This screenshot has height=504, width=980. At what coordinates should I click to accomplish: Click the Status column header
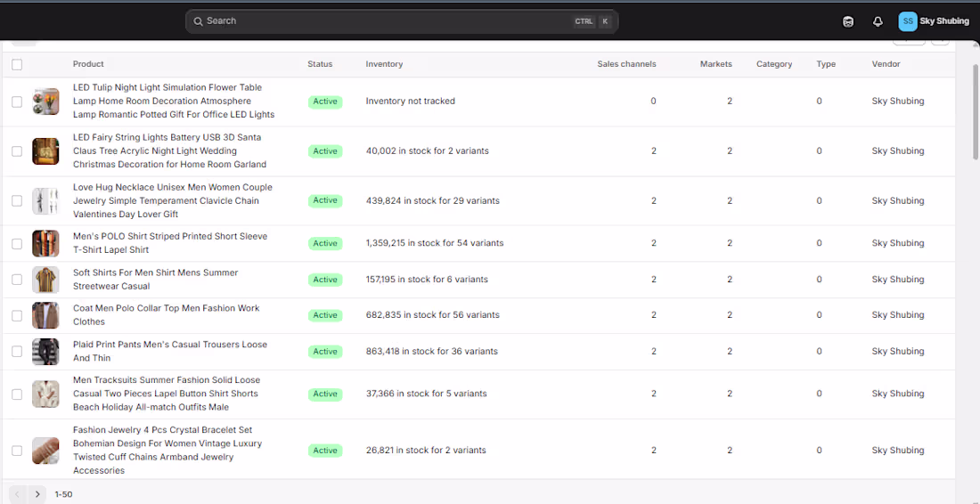coord(320,64)
